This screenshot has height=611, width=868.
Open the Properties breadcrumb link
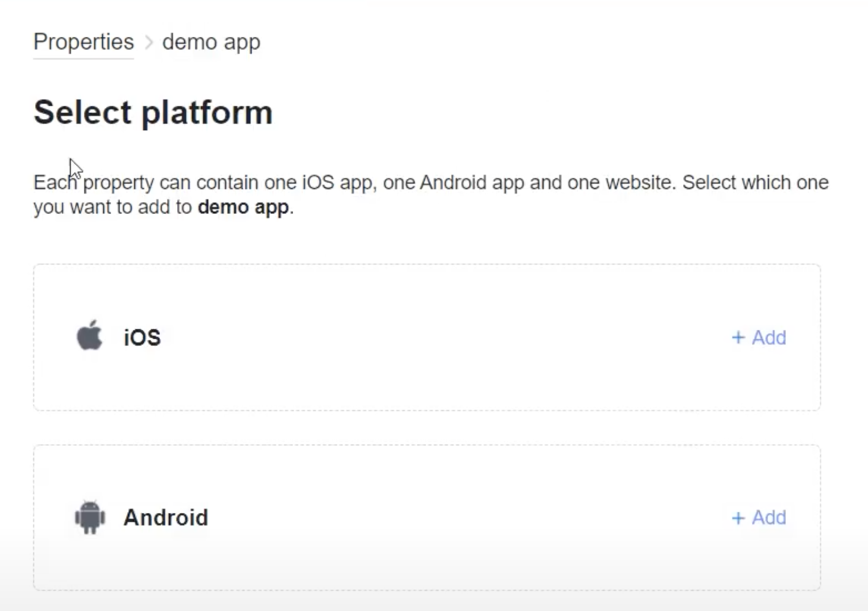83,42
